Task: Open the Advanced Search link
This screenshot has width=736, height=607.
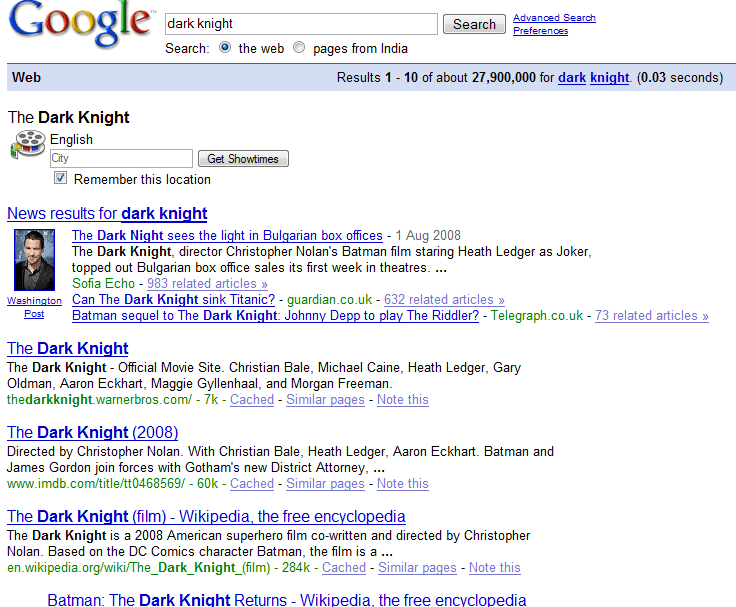Action: pyautogui.click(x=554, y=18)
